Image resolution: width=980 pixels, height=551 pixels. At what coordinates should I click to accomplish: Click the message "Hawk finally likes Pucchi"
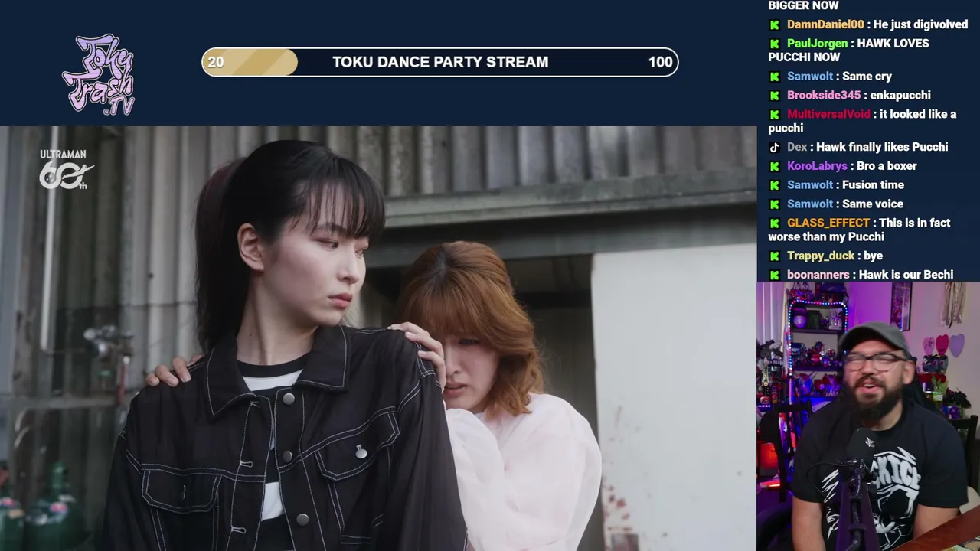point(882,147)
